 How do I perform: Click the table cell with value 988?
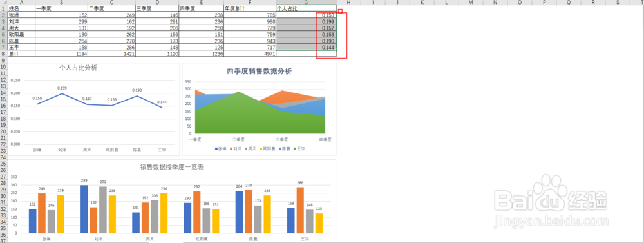250,21
